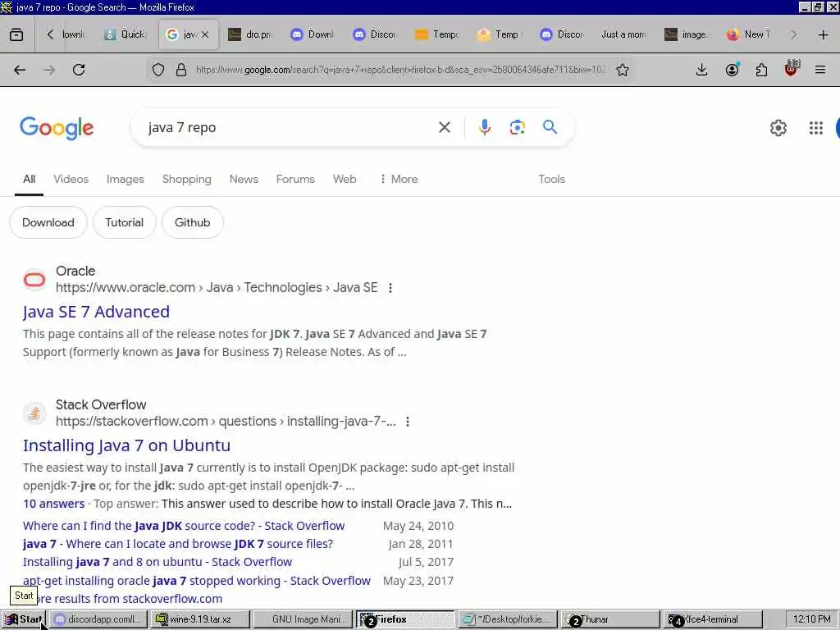Viewport: 840px width, 630px height.
Task: Open Google quick settings gear
Action: [778, 128]
